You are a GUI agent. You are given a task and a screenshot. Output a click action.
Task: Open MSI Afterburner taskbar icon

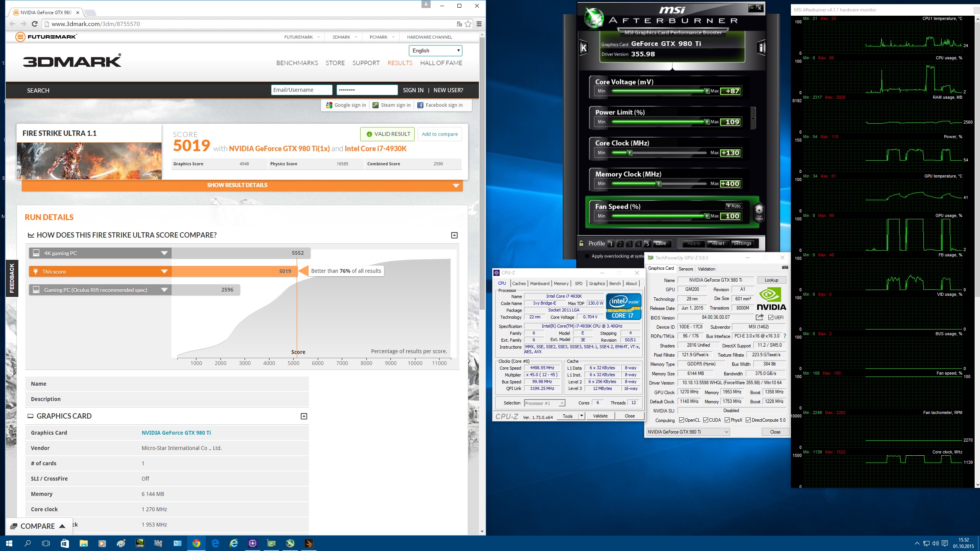290,543
